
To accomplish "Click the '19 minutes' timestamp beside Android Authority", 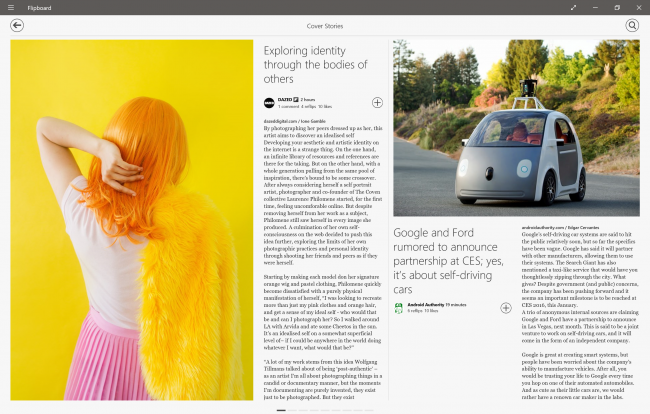I will pyautogui.click(x=456, y=305).
